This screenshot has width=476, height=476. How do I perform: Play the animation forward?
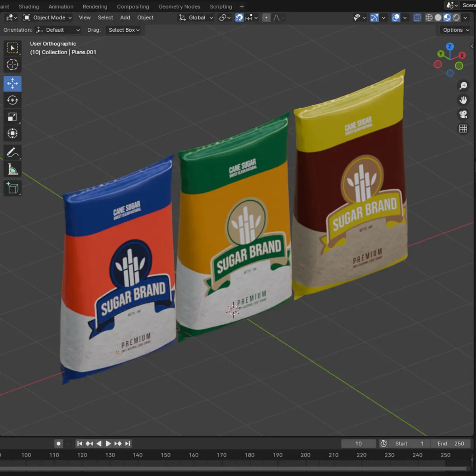pyautogui.click(x=108, y=443)
